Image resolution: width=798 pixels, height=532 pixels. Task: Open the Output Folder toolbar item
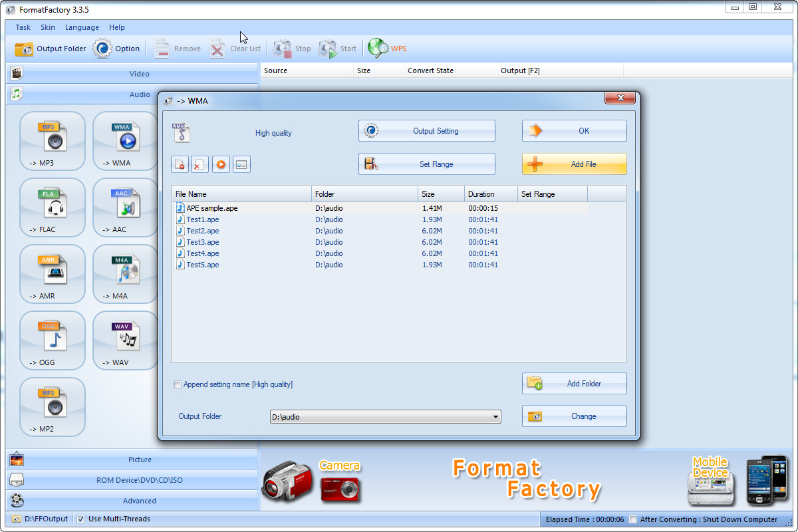point(51,49)
